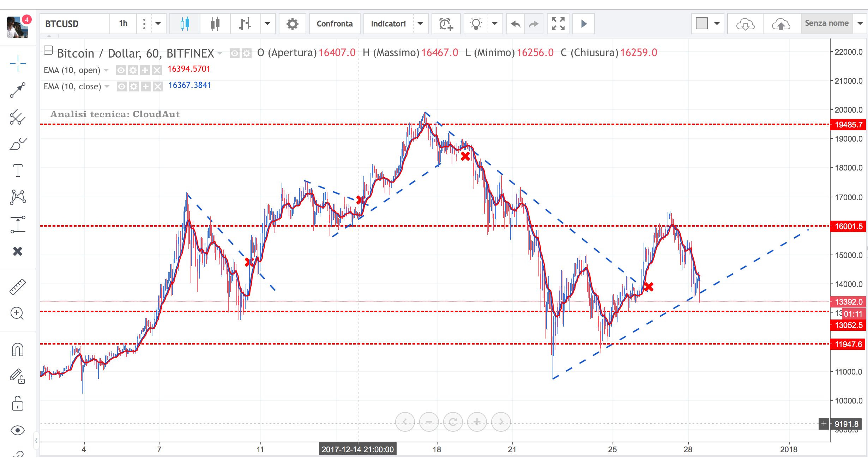Zoom out chart with minus button
868x466 pixels.
[429, 422]
